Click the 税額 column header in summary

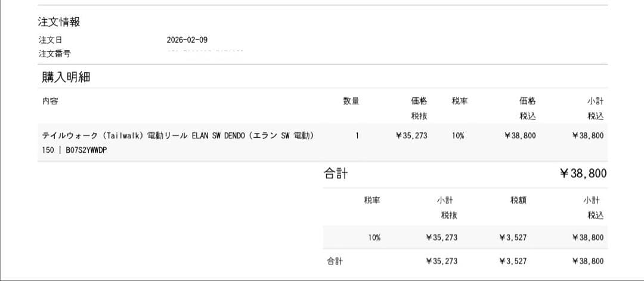click(x=518, y=200)
